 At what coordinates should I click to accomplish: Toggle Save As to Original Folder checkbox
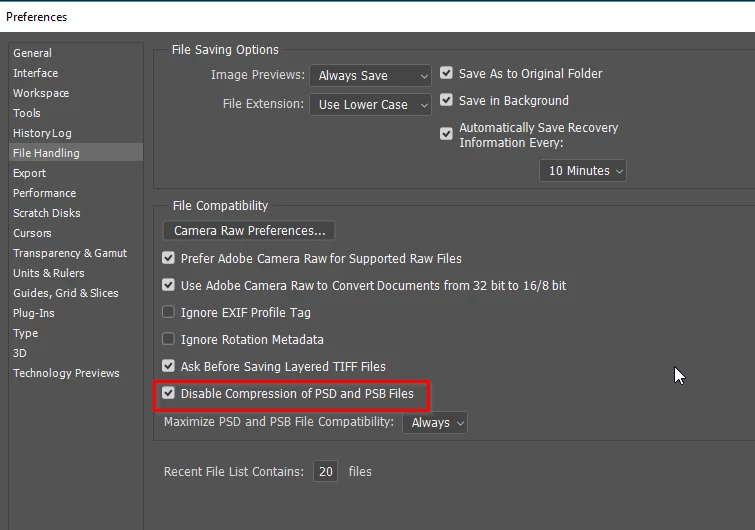[446, 73]
